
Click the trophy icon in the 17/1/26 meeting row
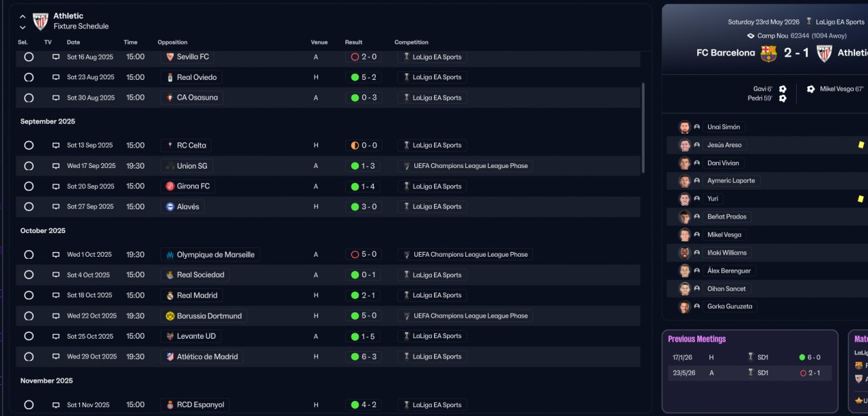(751, 357)
